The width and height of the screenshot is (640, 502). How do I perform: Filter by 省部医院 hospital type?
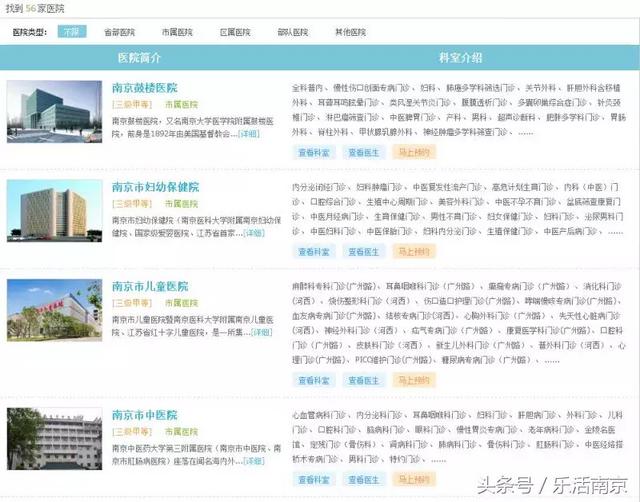point(120,32)
